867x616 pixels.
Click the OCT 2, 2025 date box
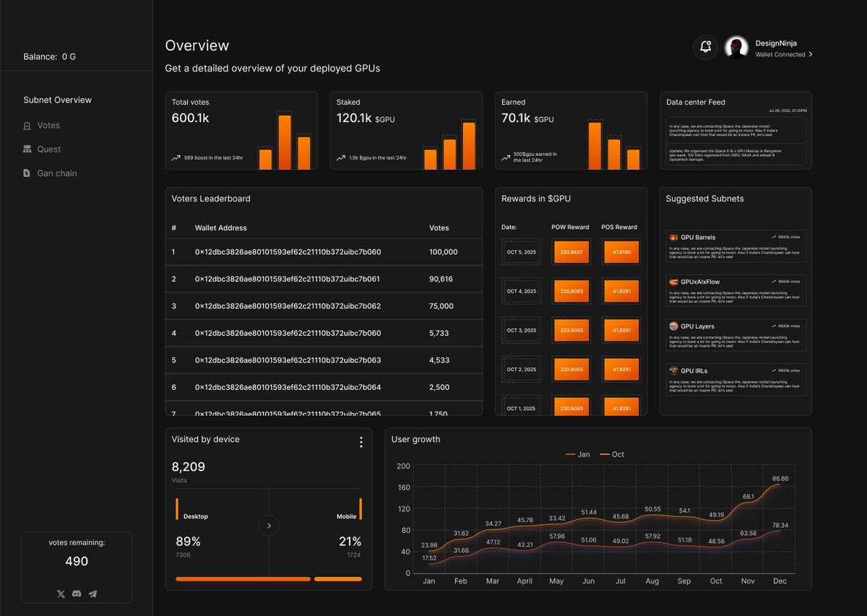click(522, 369)
